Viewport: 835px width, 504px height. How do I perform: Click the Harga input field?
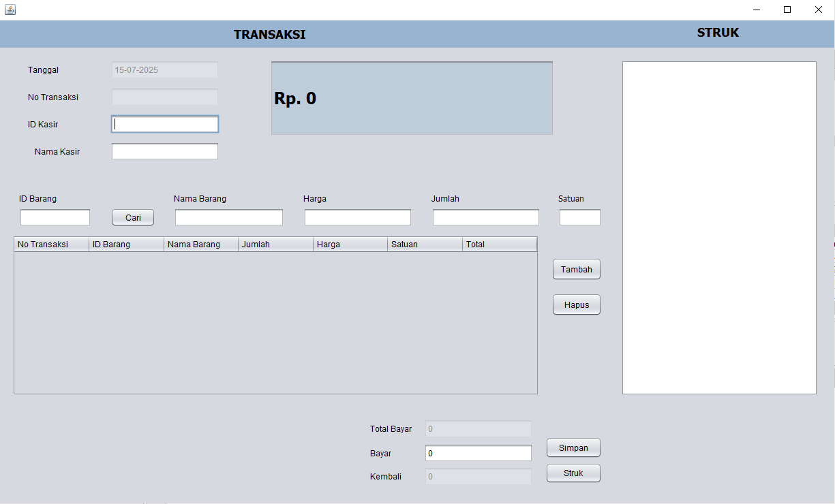[x=358, y=217]
